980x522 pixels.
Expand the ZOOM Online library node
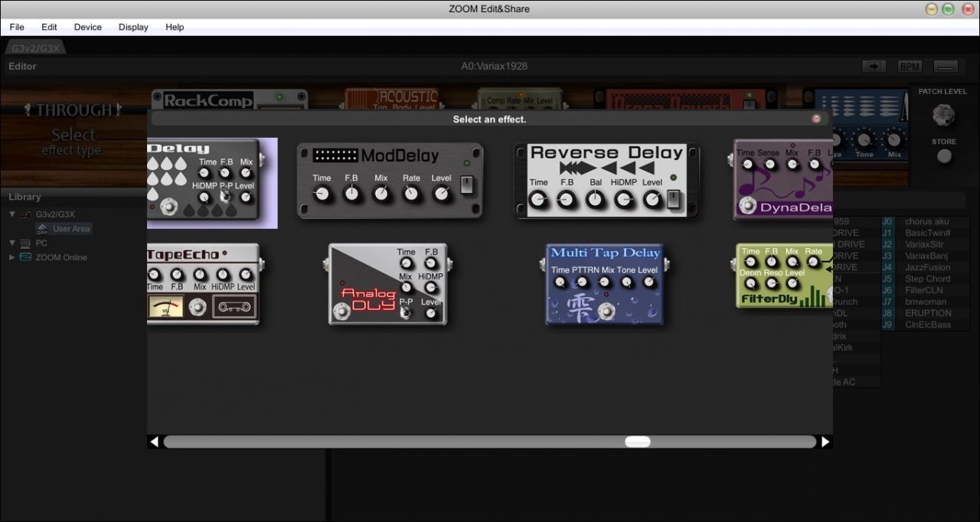[x=12, y=257]
